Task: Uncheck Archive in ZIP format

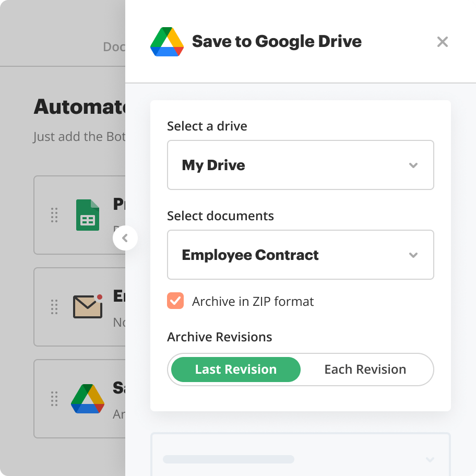Action: click(175, 301)
